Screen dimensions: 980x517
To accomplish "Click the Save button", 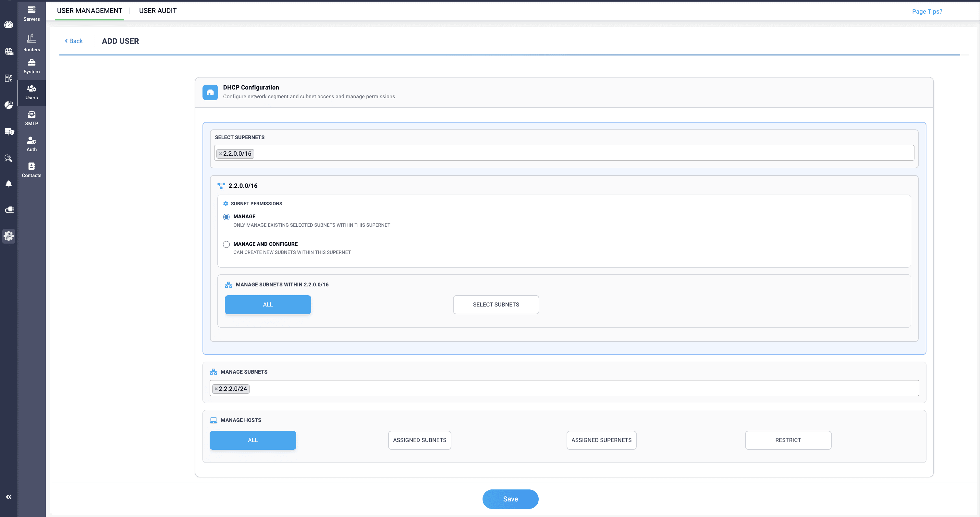I will tap(510, 499).
